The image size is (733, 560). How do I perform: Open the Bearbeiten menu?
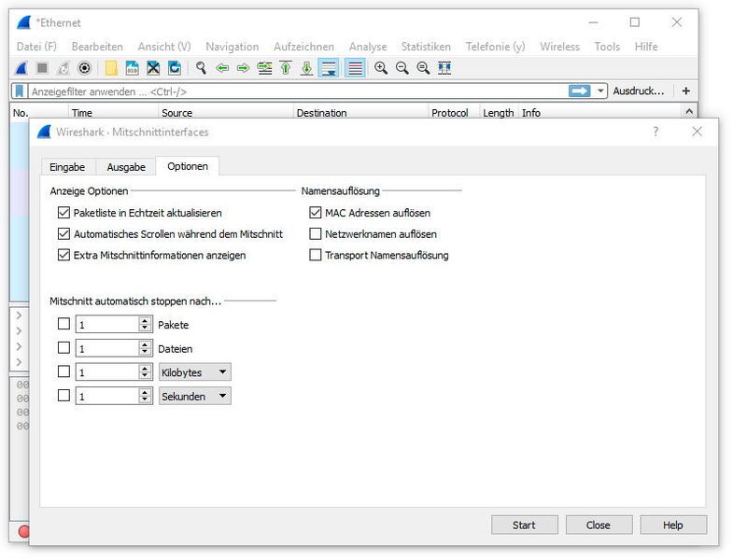tap(97, 47)
